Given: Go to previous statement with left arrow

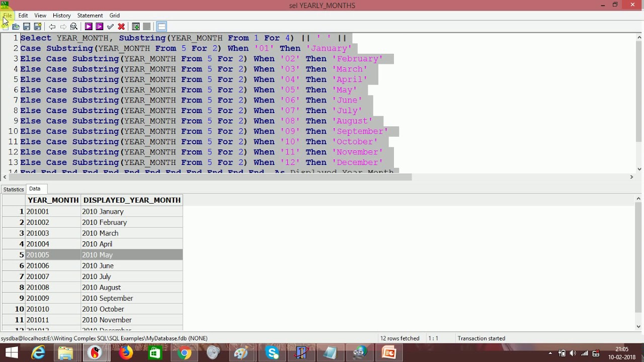Looking at the screenshot, I should (x=52, y=27).
